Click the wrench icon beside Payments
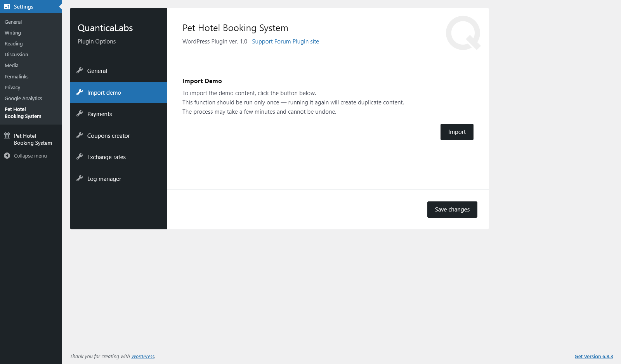Screen dimensions: 621x364 point(80,113)
